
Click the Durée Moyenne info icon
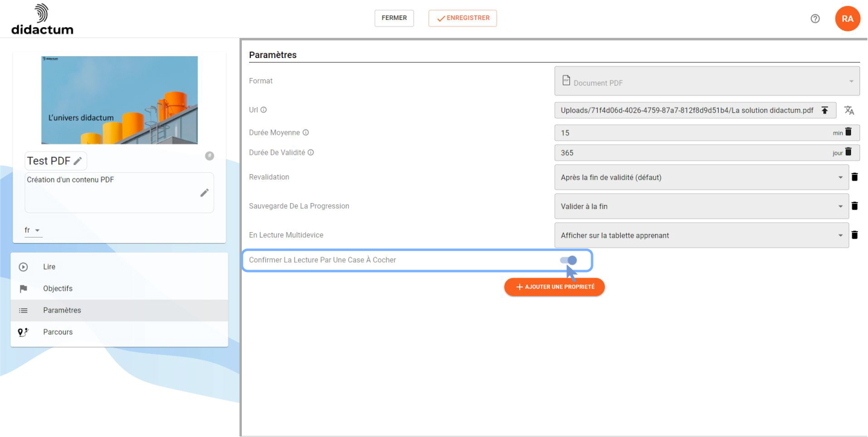coord(305,132)
